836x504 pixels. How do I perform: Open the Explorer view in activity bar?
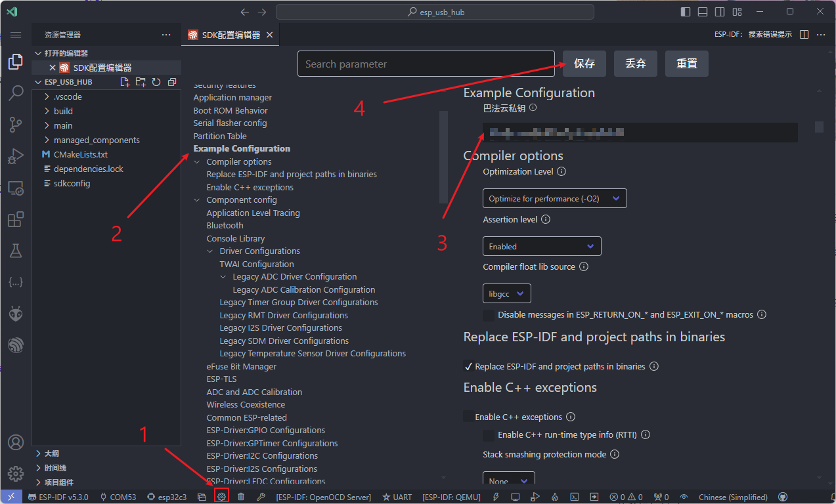click(16, 62)
